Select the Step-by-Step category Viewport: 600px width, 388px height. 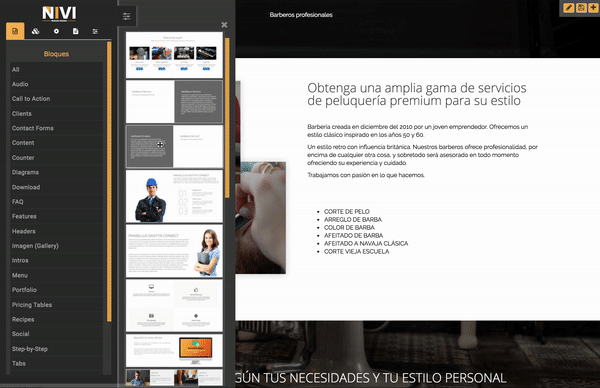point(56,349)
